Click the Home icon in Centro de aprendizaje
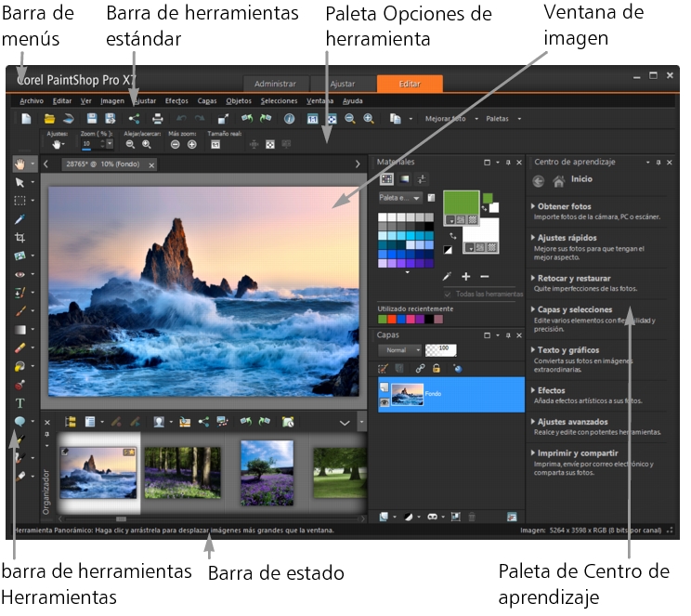The width and height of the screenshot is (691, 616). 558,181
